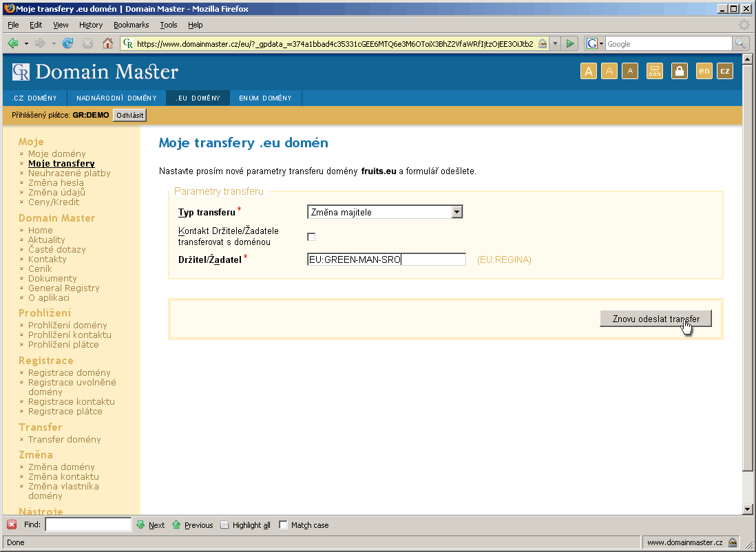Click the padlock icon in header

[x=680, y=71]
